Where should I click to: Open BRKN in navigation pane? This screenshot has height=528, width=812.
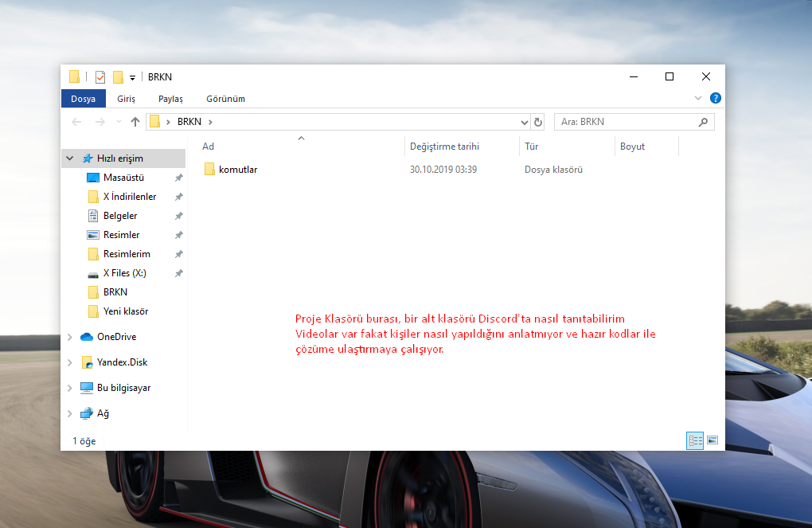coord(115,292)
